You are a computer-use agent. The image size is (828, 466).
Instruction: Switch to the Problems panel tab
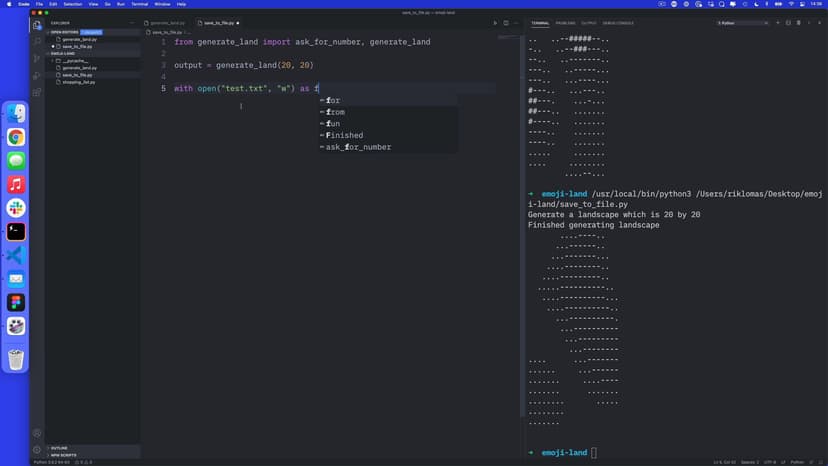tap(566, 22)
